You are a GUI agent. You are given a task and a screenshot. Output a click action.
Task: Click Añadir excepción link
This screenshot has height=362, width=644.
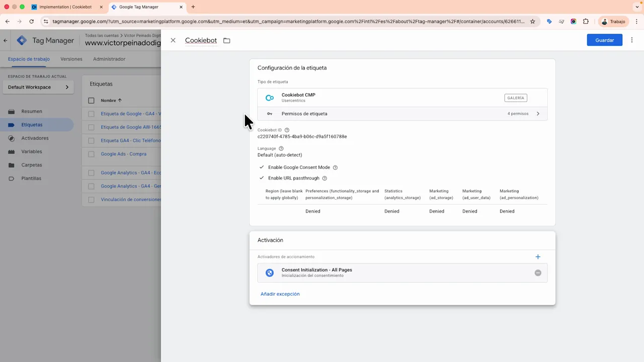tap(280, 294)
